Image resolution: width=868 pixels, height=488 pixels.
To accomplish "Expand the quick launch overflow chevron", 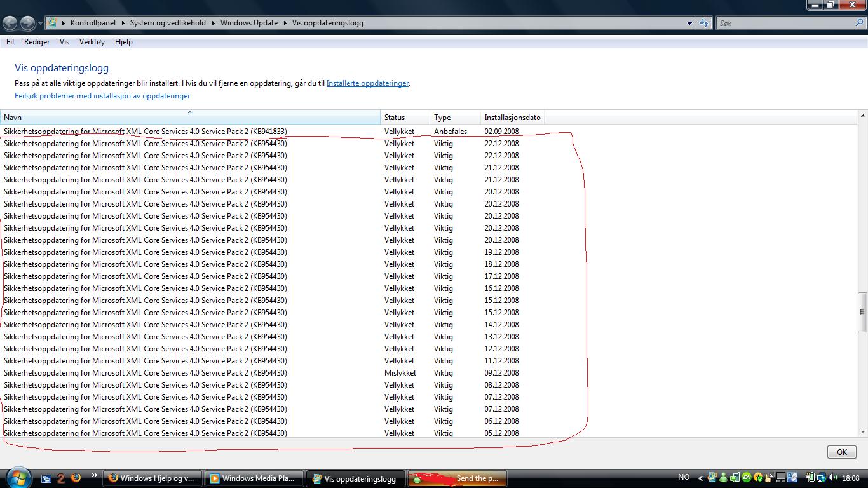I will (x=95, y=475).
